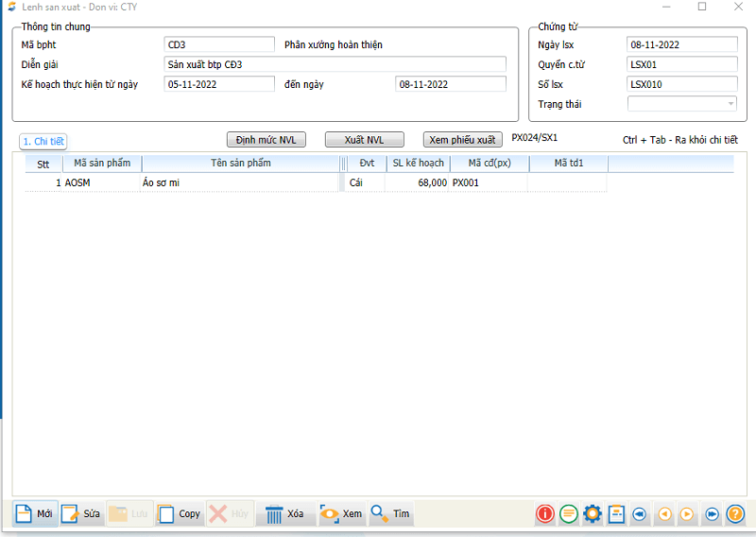Click the Phân xưởng hoàn thiện label
Viewport: 756px width, 537px height.
pyautogui.click(x=334, y=44)
